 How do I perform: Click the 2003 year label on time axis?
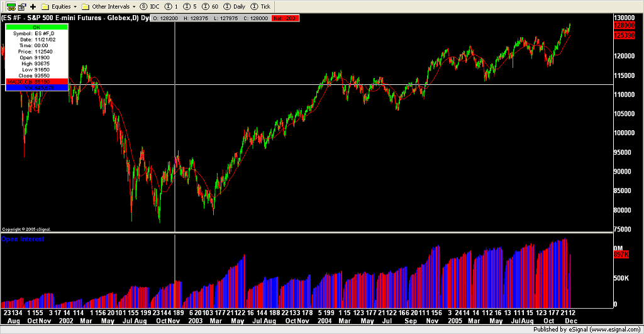(x=196, y=321)
